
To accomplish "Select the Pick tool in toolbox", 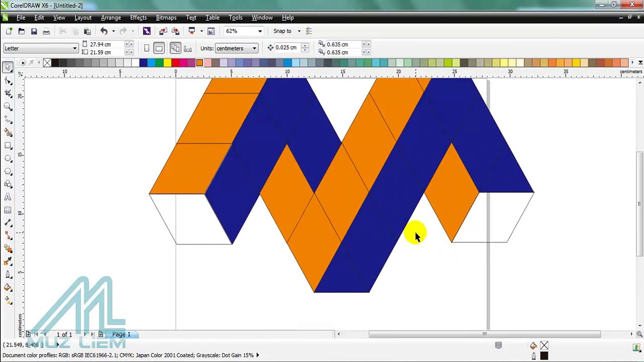I will [x=8, y=67].
